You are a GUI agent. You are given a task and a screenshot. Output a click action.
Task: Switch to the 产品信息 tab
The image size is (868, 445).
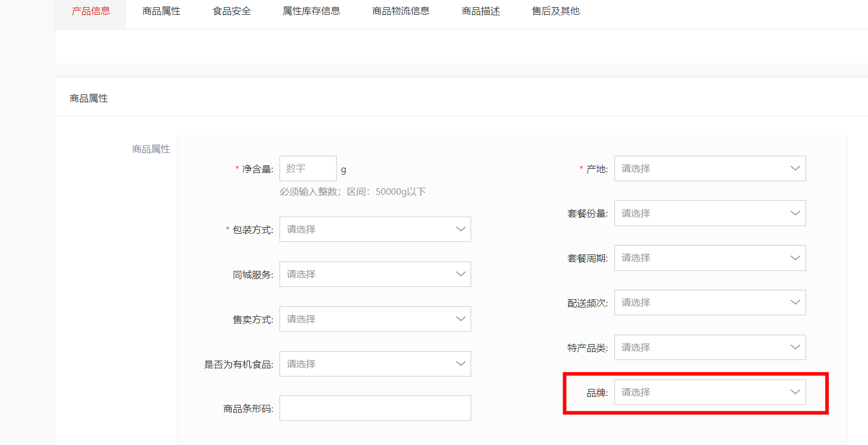[x=91, y=11]
